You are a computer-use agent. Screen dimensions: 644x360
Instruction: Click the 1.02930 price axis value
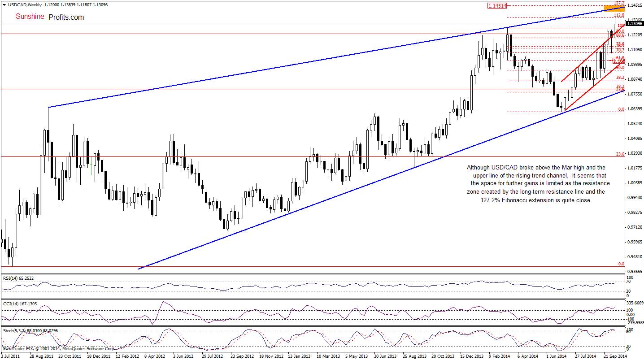(x=634, y=153)
